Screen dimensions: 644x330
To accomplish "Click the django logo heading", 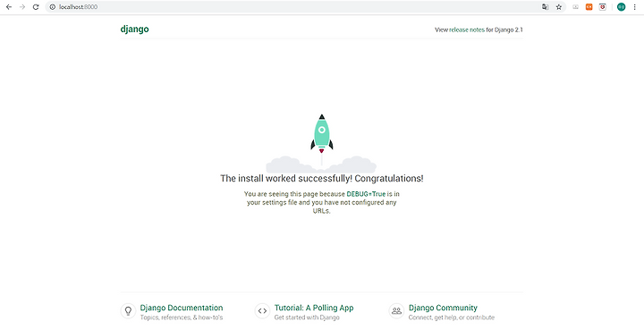I will point(134,30).
